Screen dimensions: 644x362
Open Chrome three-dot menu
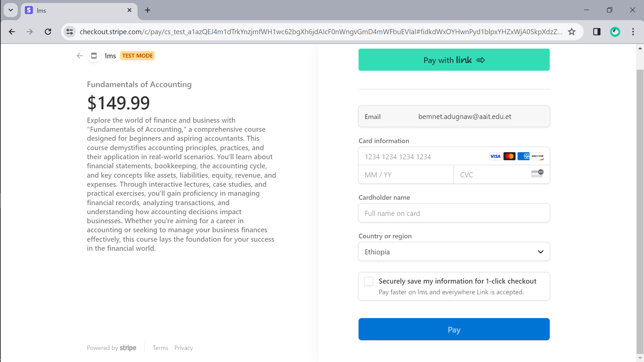pos(633,32)
